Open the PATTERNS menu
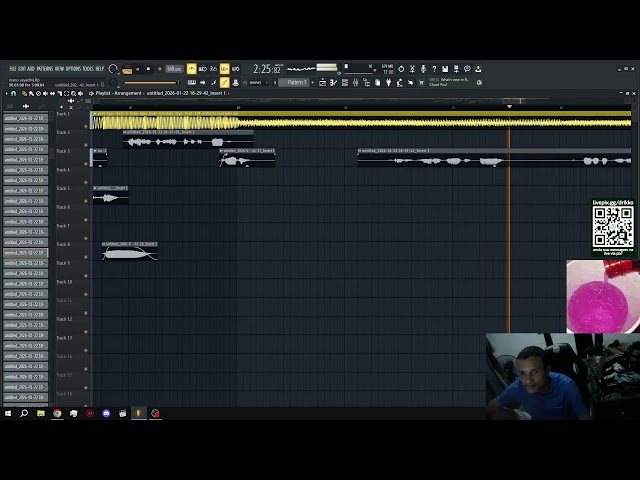The height and width of the screenshot is (480, 640). coord(45,69)
